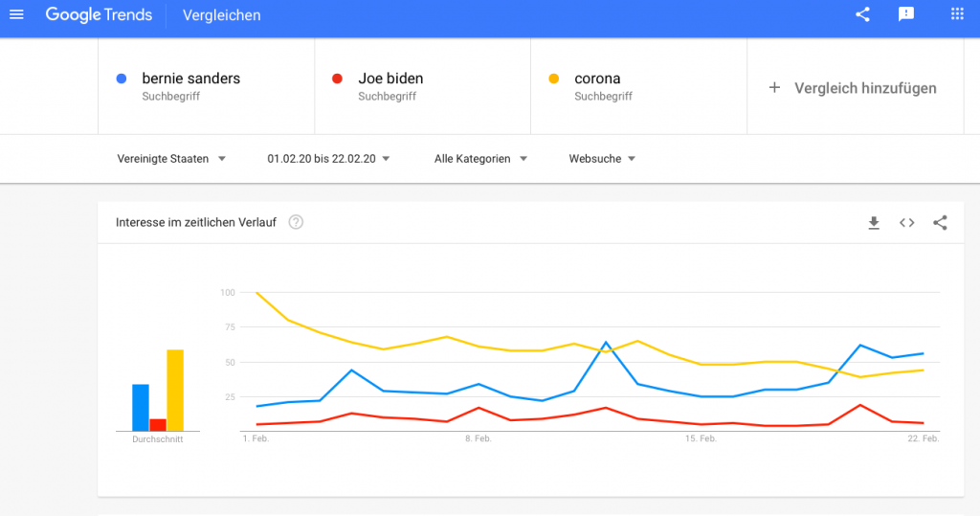This screenshot has height=516, width=980.
Task: Open the help question mark icon
Action: [296, 222]
